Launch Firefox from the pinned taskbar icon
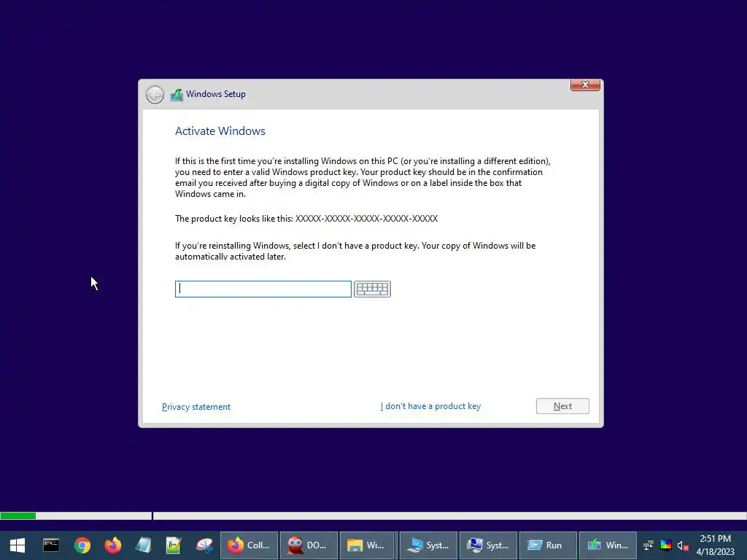The height and width of the screenshot is (560, 747). tap(113, 545)
